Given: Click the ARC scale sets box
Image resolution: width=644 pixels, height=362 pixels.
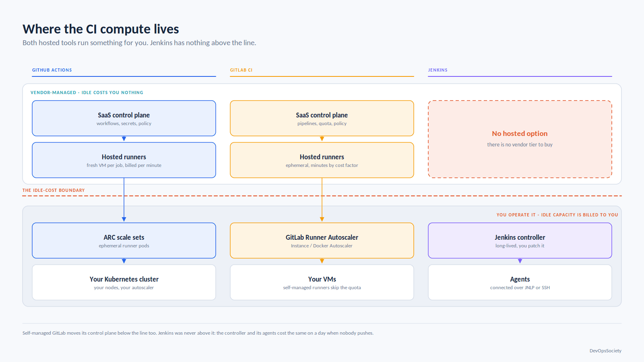Looking at the screenshot, I should point(124,241).
